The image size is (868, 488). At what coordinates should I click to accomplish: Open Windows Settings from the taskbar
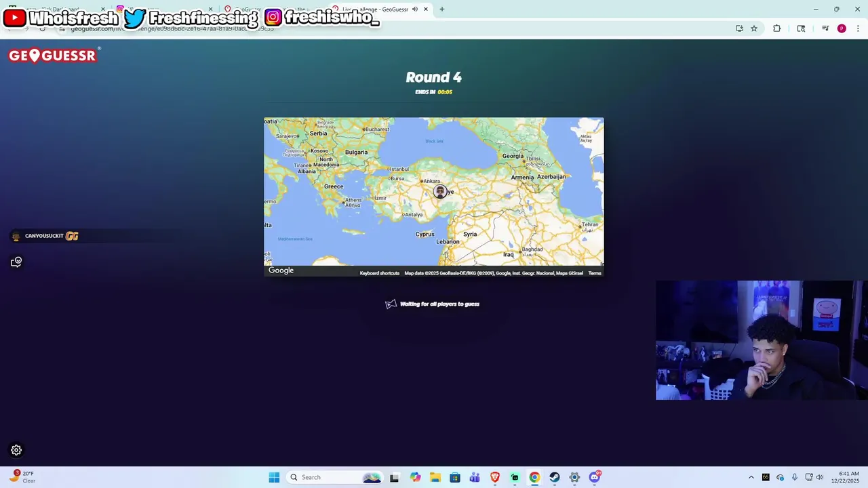(574, 477)
